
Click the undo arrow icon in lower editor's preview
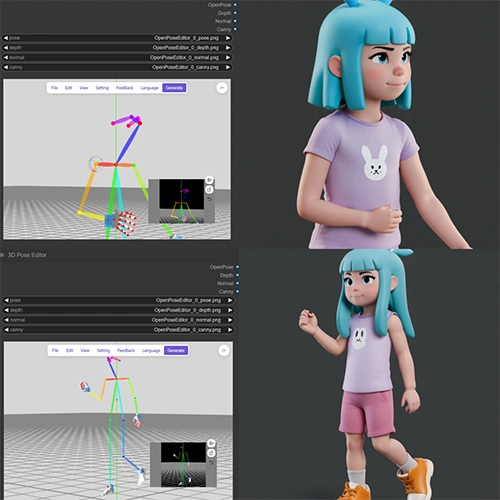211,463
